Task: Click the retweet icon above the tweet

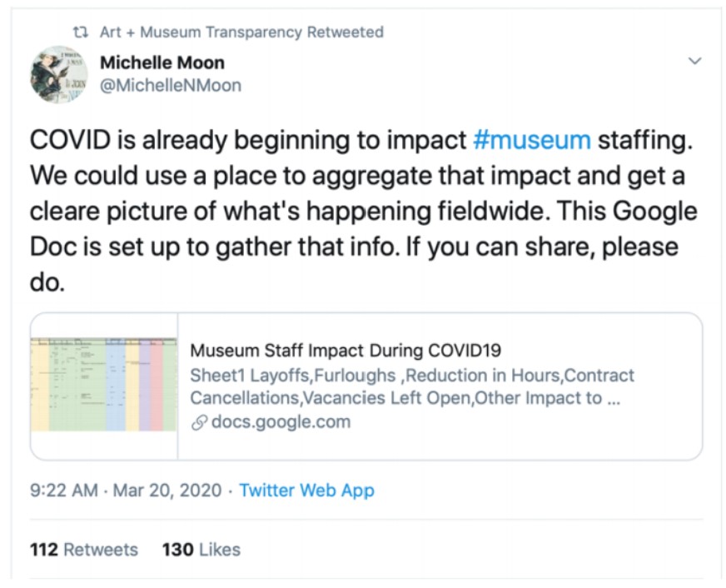Action: tap(80, 32)
